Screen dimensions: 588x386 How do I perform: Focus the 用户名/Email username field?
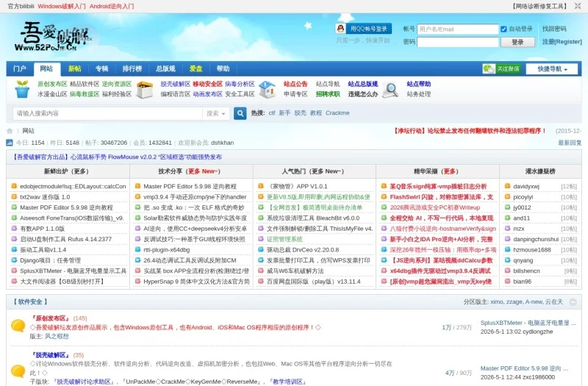coord(457,29)
